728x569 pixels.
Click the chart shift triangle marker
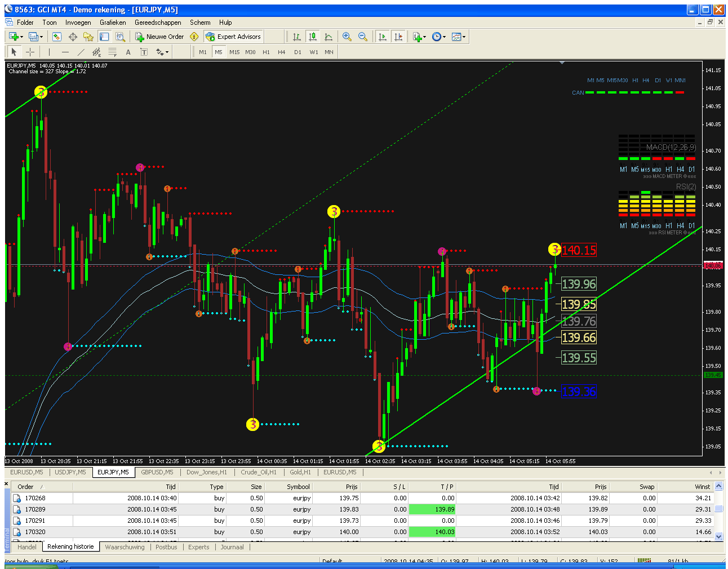click(x=562, y=63)
